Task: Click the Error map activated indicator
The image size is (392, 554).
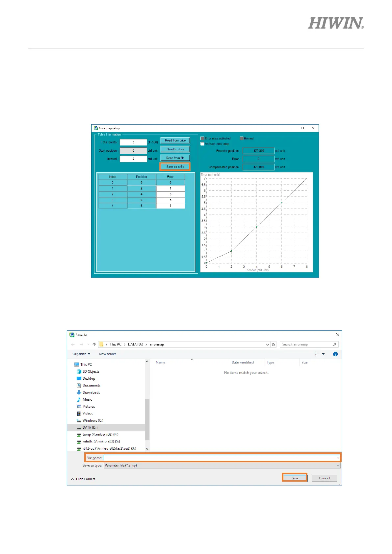Action: click(202, 138)
